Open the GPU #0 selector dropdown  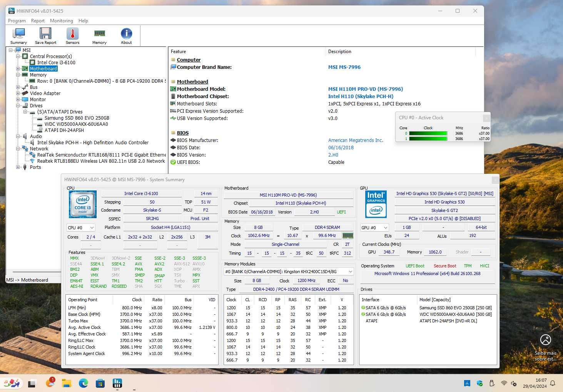(374, 228)
